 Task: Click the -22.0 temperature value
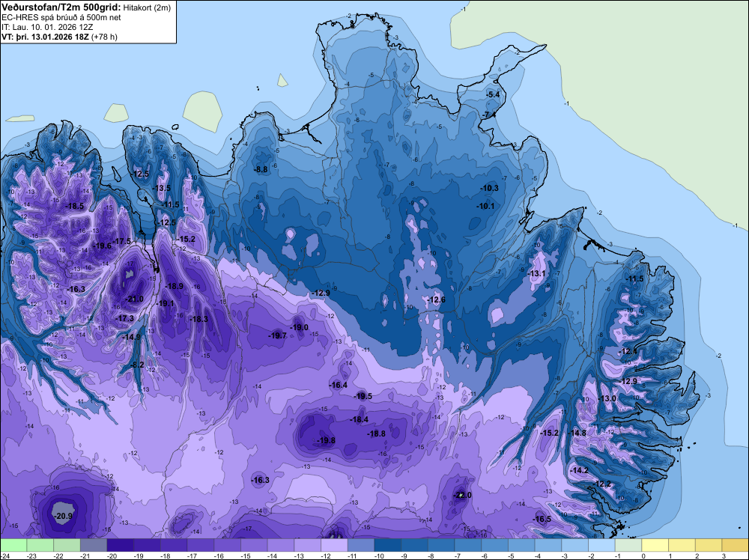[x=462, y=495]
